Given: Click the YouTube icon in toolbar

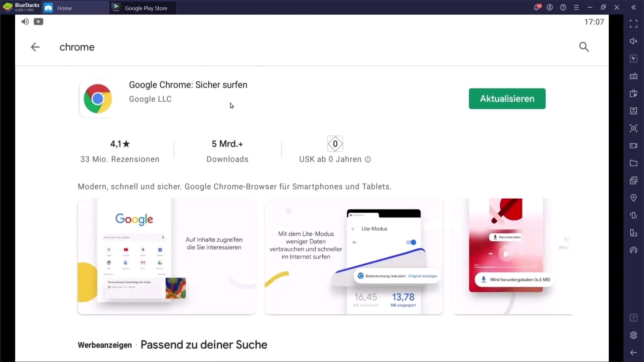Looking at the screenshot, I should click(x=39, y=21).
